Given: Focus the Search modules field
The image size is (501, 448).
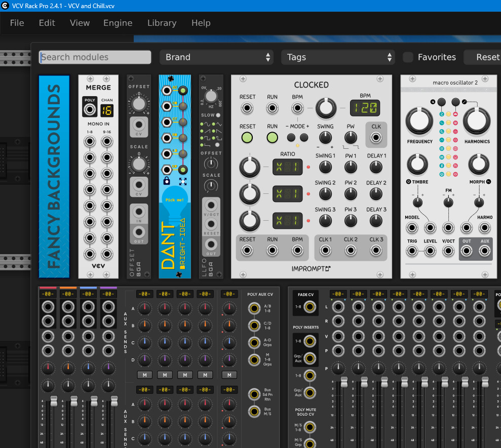Looking at the screenshot, I should pos(95,57).
